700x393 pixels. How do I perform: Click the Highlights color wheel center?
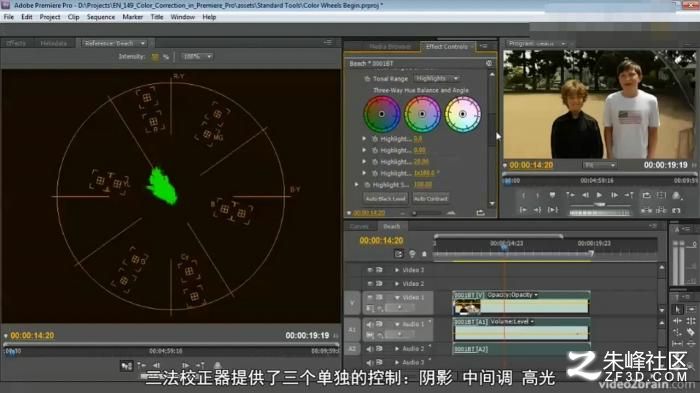click(x=462, y=114)
